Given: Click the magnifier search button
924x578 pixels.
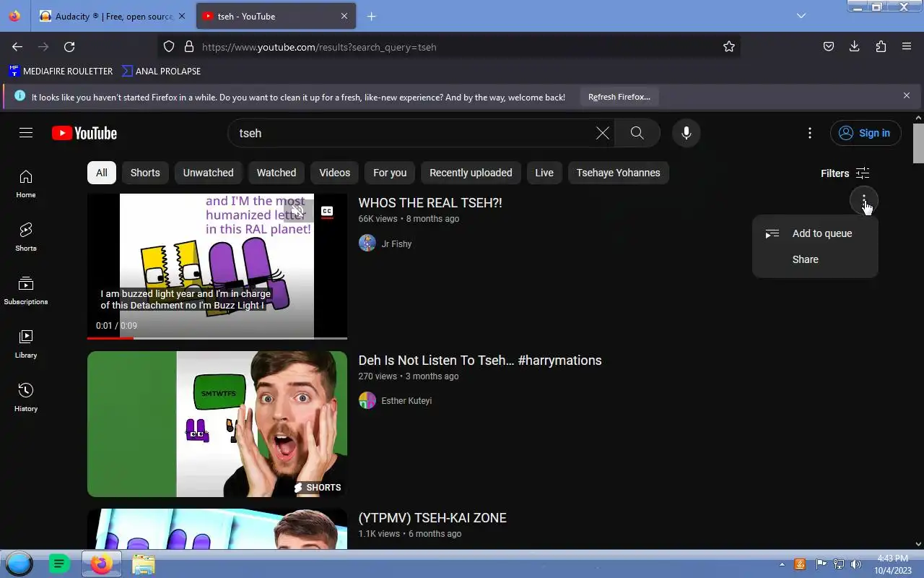Looking at the screenshot, I should pyautogui.click(x=637, y=133).
